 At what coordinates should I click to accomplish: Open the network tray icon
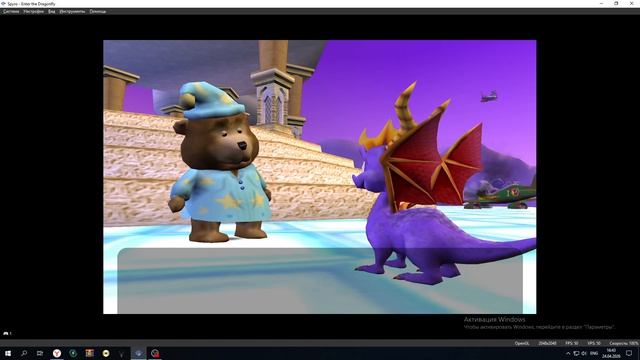point(576,353)
